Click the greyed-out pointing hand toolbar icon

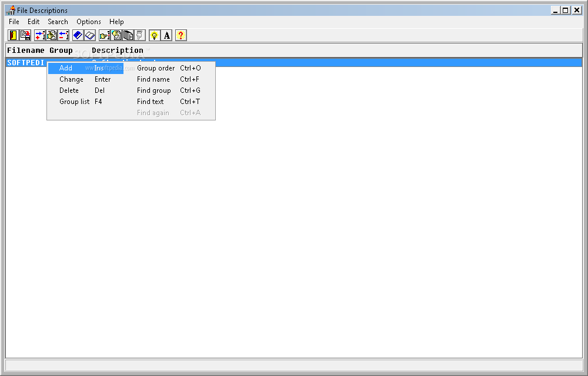click(139, 35)
